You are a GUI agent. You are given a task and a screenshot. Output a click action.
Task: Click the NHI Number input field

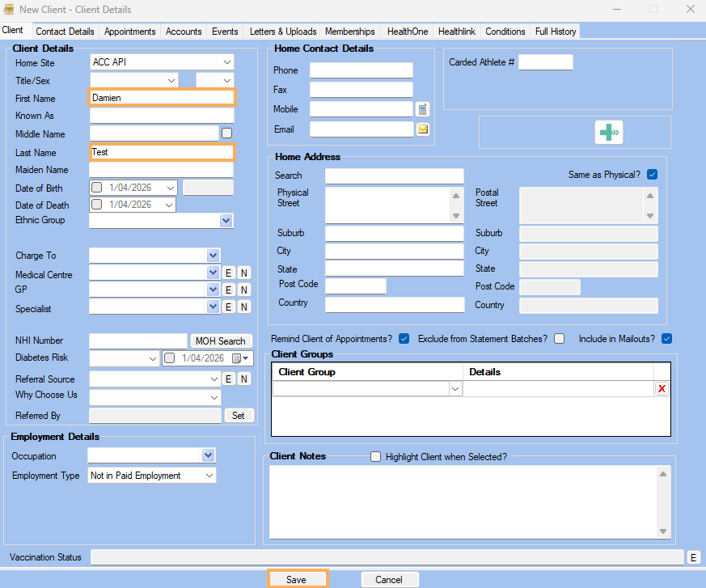(x=137, y=341)
